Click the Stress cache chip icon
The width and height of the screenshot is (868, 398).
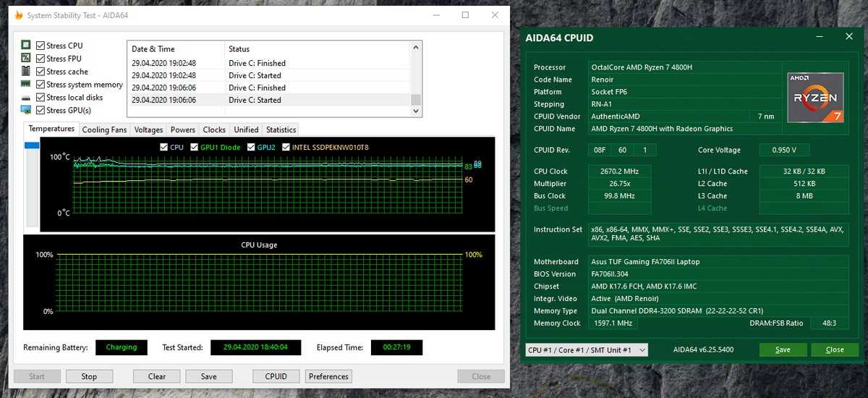(26, 71)
